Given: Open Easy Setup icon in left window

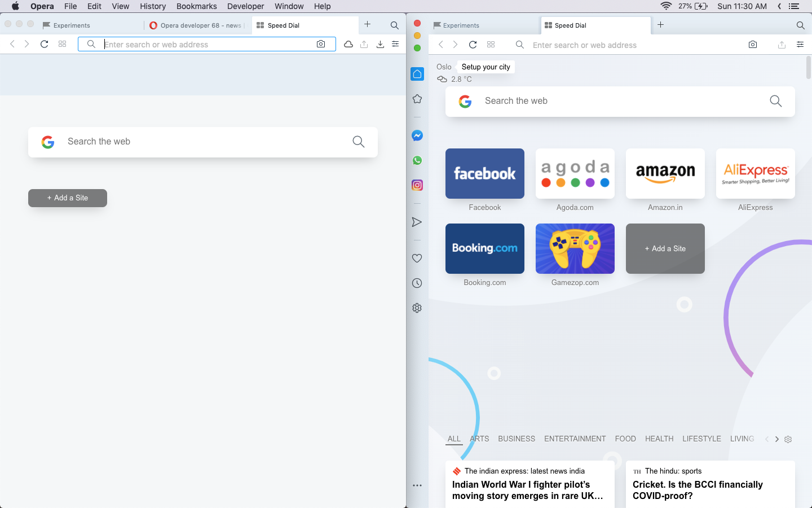Looking at the screenshot, I should click(x=395, y=44).
